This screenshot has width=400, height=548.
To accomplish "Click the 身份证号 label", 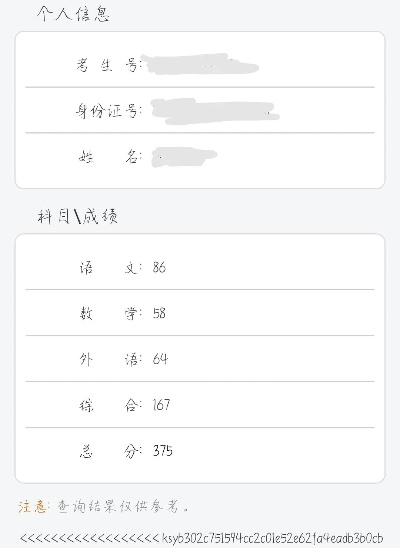I will [109, 111].
